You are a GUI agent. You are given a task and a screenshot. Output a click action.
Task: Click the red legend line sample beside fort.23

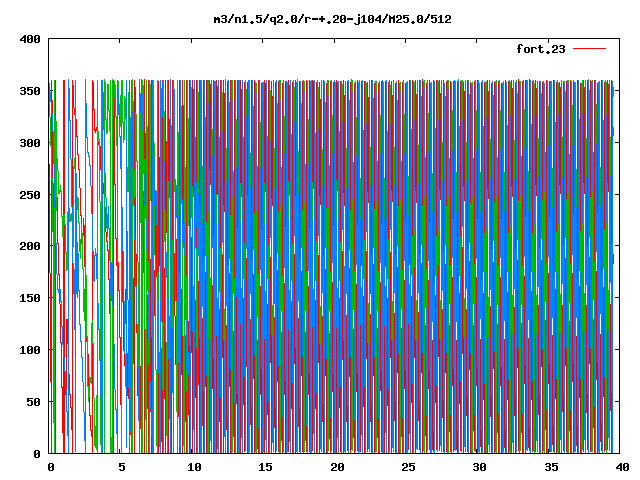[589, 49]
